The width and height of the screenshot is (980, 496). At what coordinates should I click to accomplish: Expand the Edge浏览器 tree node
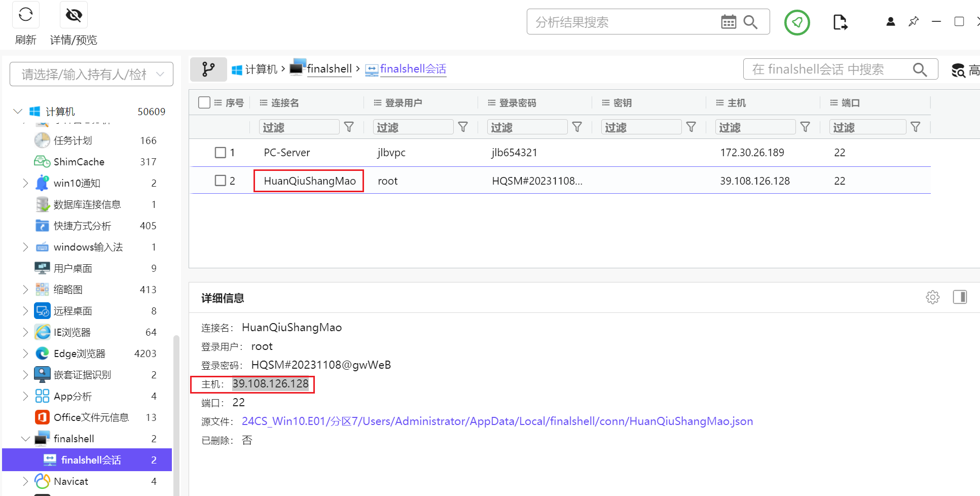25,353
